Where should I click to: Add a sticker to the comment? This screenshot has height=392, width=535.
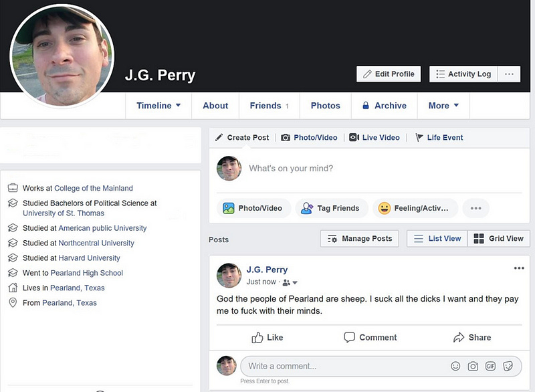[508, 366]
